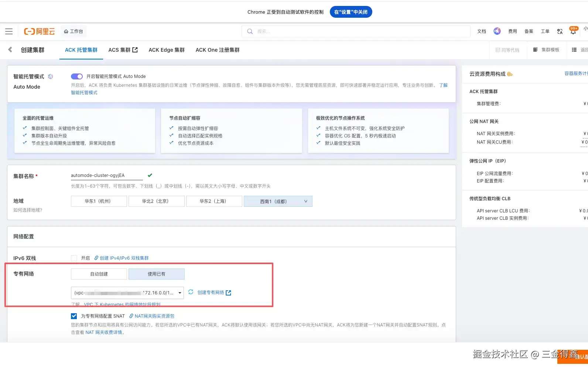The height and width of the screenshot is (369, 588).
Task: Open the 工作台 workbench
Action: [73, 31]
